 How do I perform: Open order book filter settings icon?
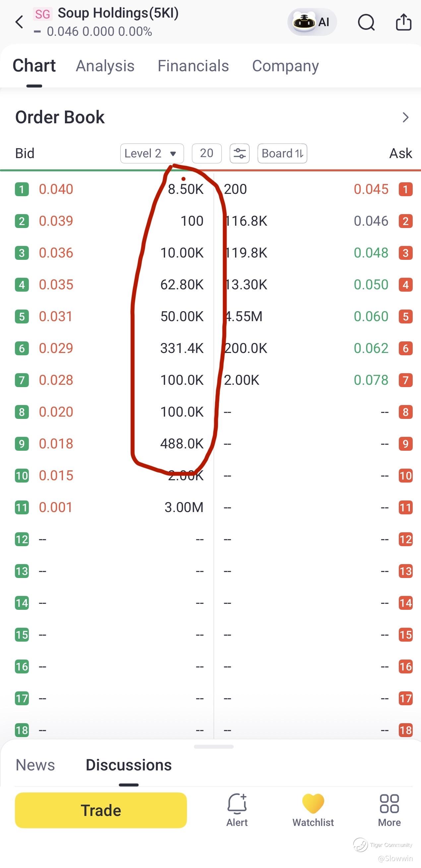point(240,153)
